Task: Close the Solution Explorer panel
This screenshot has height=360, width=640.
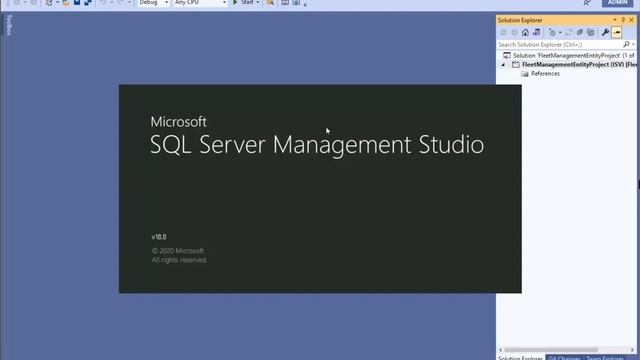Action: (631, 20)
